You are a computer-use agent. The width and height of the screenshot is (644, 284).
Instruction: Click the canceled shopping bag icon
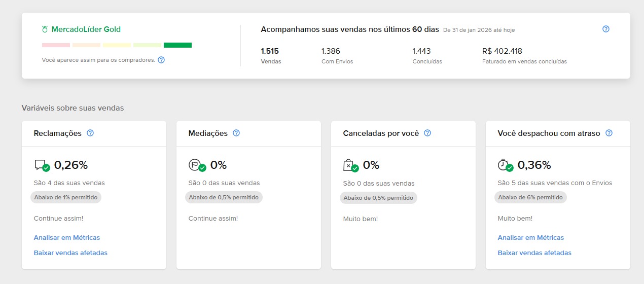[349, 165]
